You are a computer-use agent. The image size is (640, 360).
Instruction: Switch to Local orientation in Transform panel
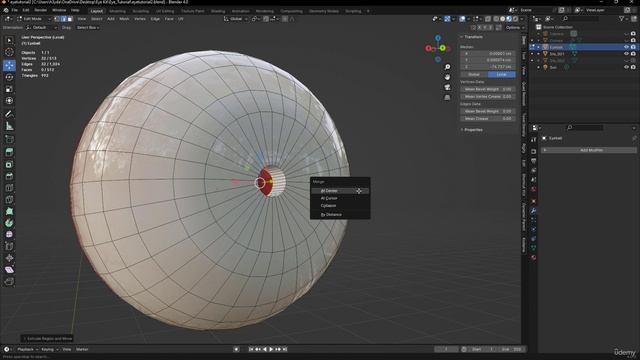(x=502, y=74)
